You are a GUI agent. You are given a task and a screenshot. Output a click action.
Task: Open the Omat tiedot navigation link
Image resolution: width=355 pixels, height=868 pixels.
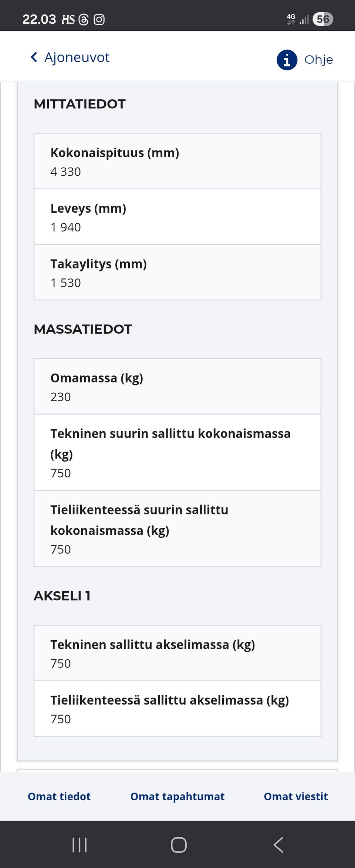[x=58, y=797]
